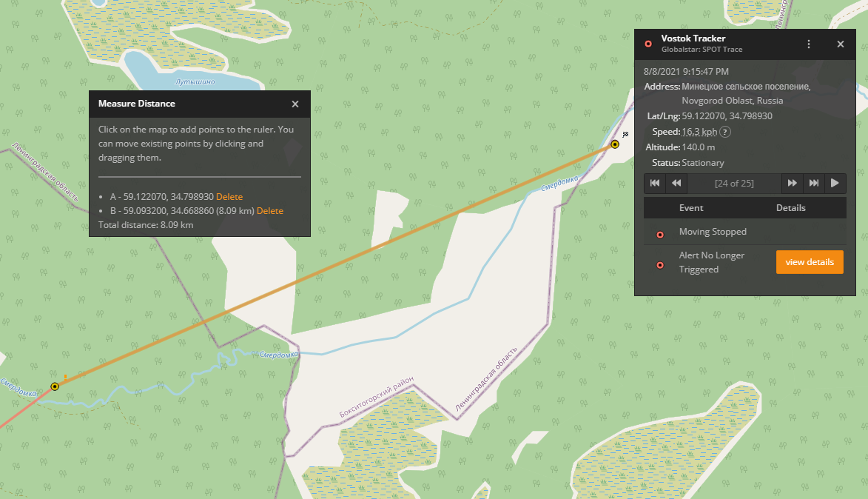Select the Event column header
The width and height of the screenshot is (868, 499).
click(x=691, y=207)
